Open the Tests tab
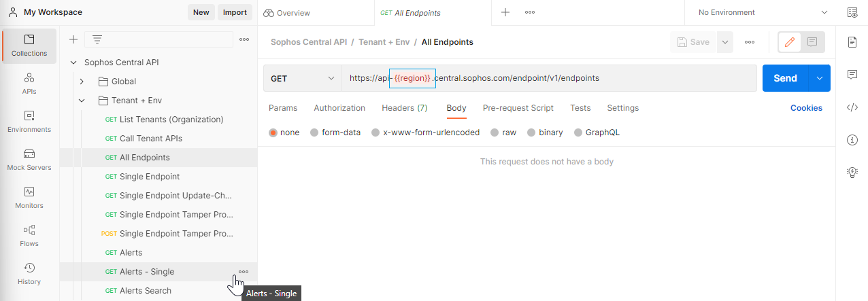The height and width of the screenshot is (301, 868). [580, 108]
